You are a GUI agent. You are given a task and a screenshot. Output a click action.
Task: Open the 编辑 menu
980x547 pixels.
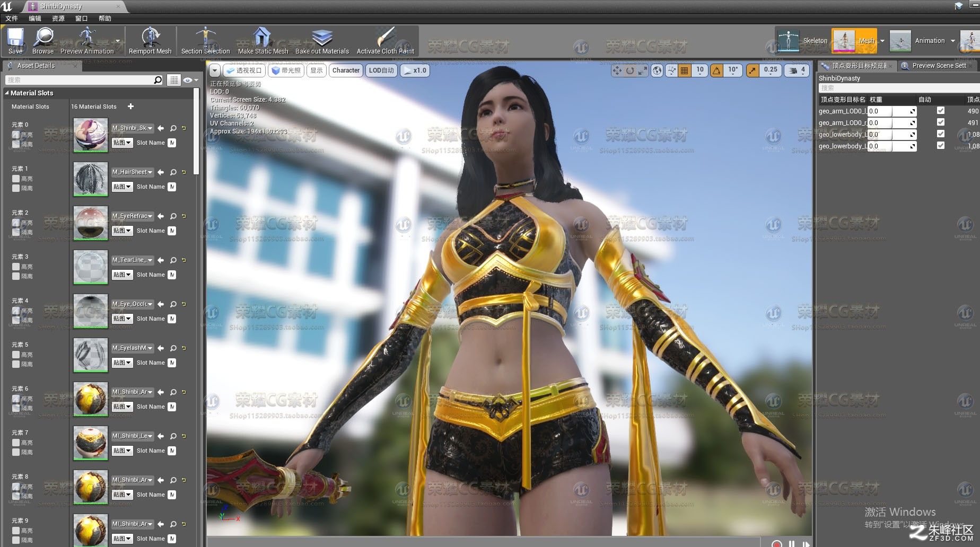click(35, 18)
